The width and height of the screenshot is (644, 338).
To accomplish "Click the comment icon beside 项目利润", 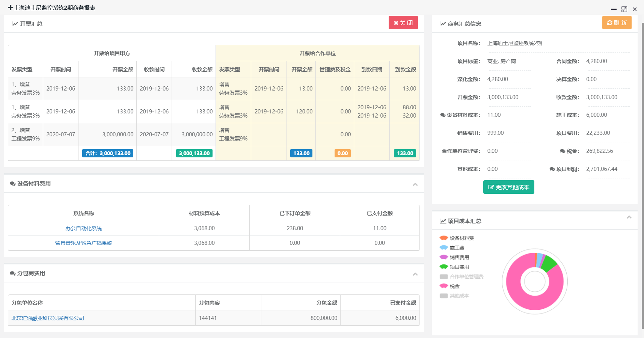I will point(552,169).
